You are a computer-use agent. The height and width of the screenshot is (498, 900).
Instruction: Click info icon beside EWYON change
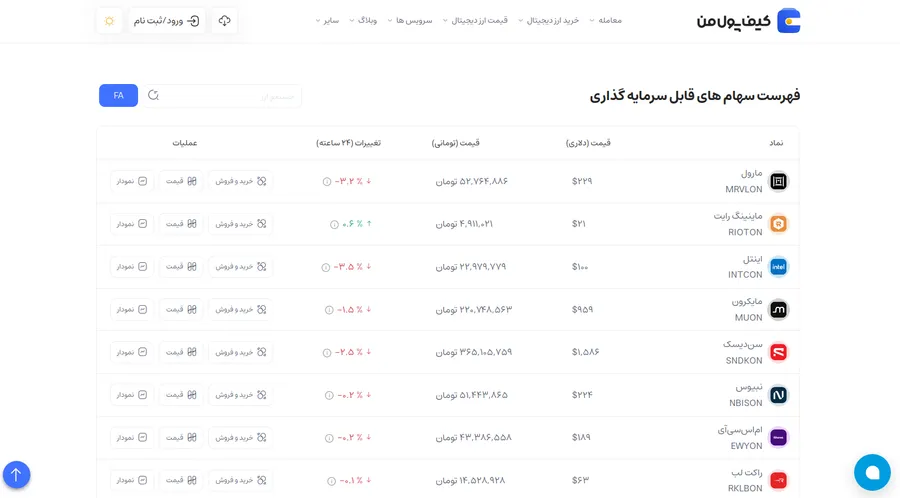(329, 438)
